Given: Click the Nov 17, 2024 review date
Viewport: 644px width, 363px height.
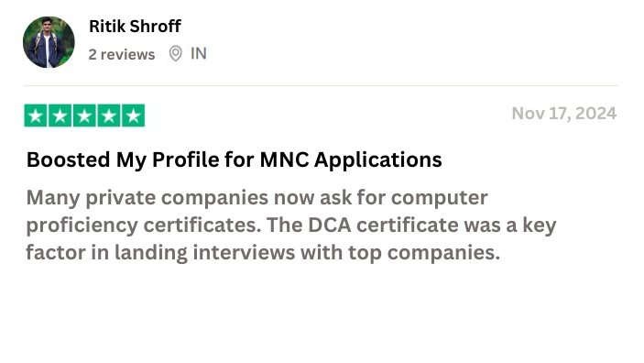Looking at the screenshot, I should pyautogui.click(x=564, y=114).
